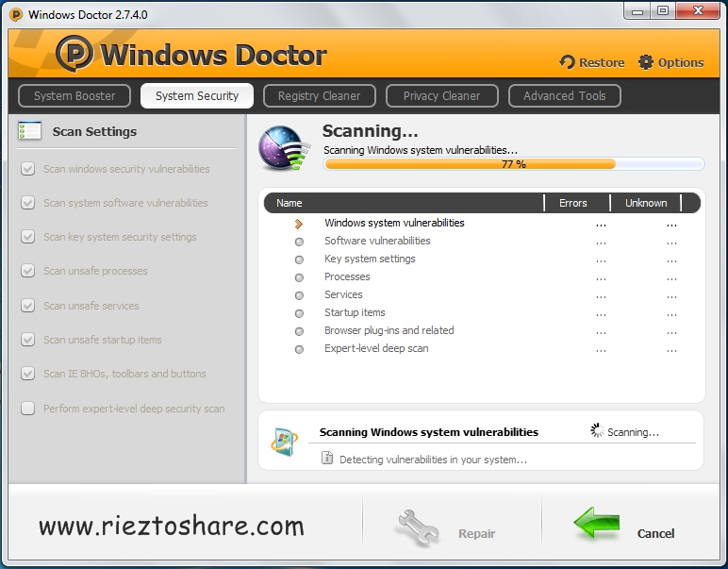Toggle Scan system software vulnerabilities checkbox

pyautogui.click(x=28, y=203)
